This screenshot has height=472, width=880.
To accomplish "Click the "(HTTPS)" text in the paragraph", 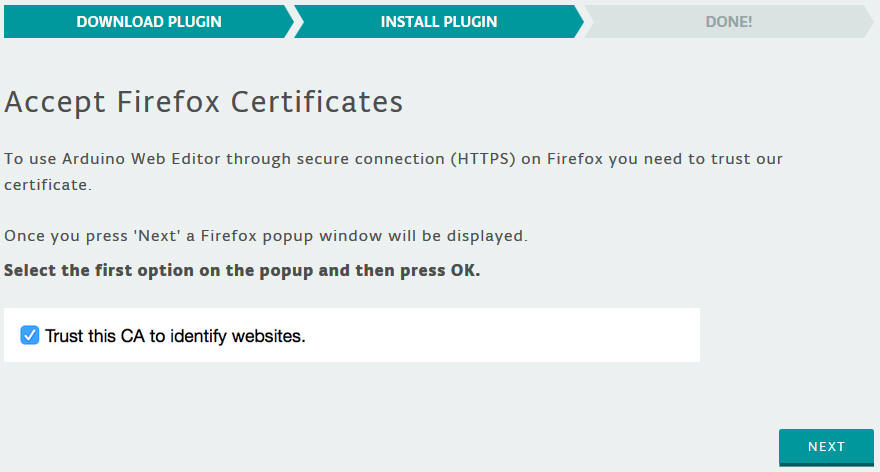I will tap(485, 159).
